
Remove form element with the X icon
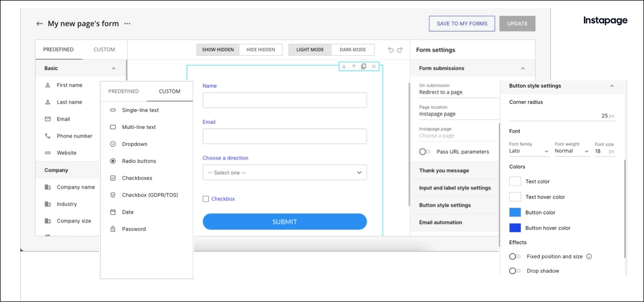click(x=374, y=67)
